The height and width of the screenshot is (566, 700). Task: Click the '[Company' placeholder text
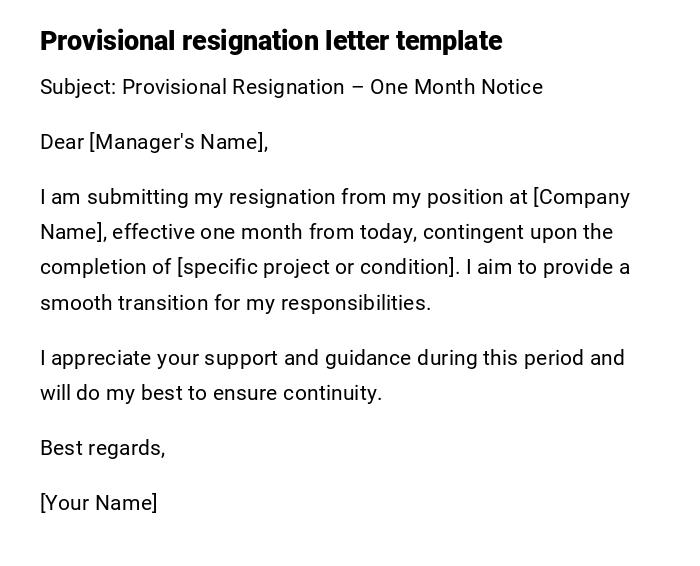point(582,197)
